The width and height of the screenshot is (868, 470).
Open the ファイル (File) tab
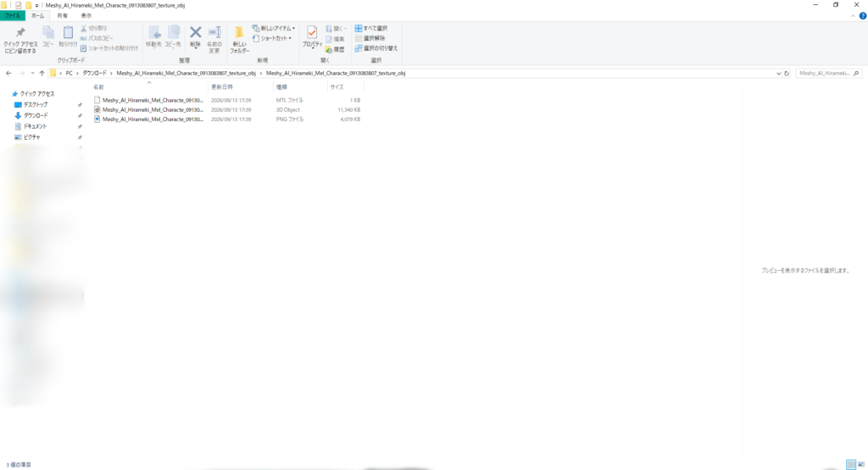(12, 16)
